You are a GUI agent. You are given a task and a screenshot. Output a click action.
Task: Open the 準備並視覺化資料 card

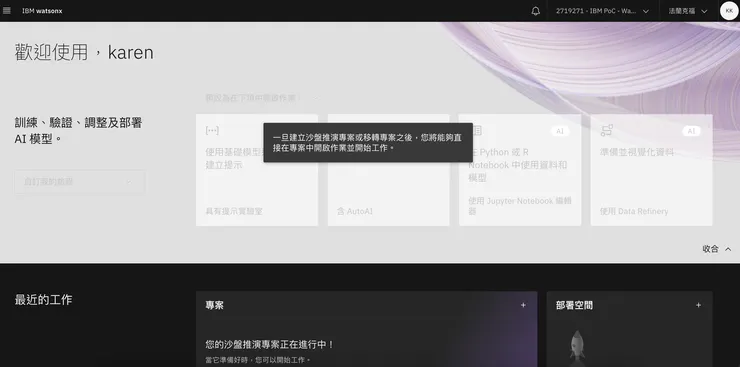tap(651, 170)
